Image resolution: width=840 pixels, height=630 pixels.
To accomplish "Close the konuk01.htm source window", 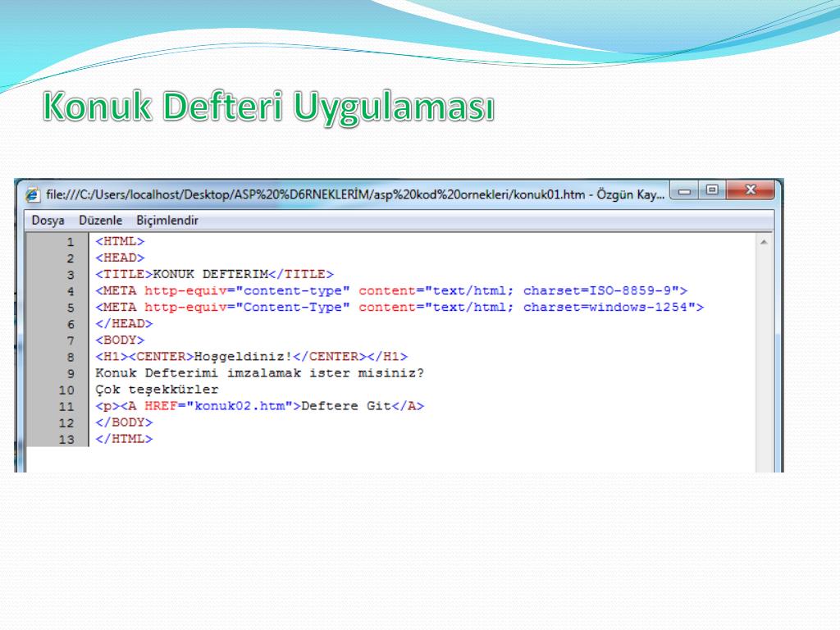I will tap(750, 190).
